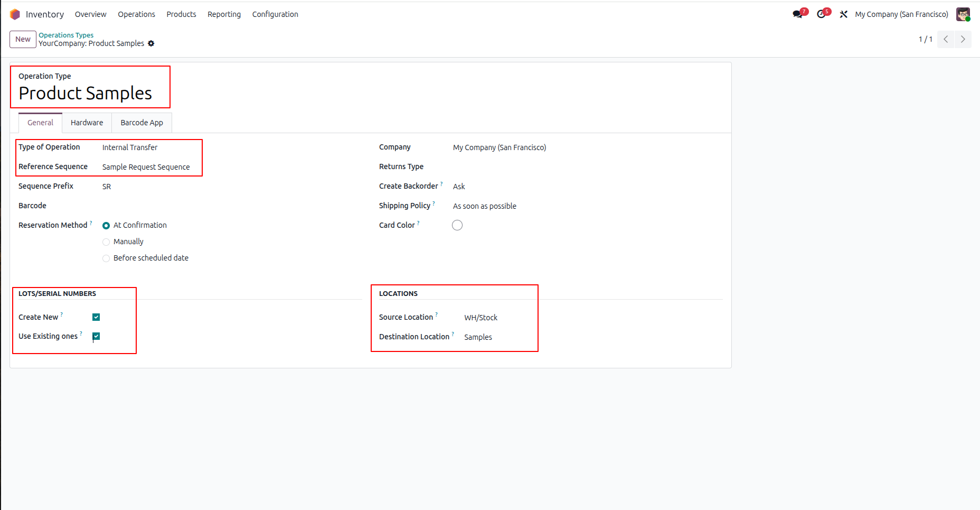Click the Source Location help question mark

(436, 315)
